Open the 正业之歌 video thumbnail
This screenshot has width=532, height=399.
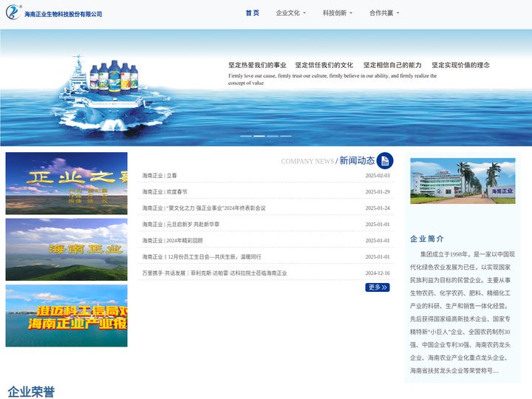coord(66,183)
